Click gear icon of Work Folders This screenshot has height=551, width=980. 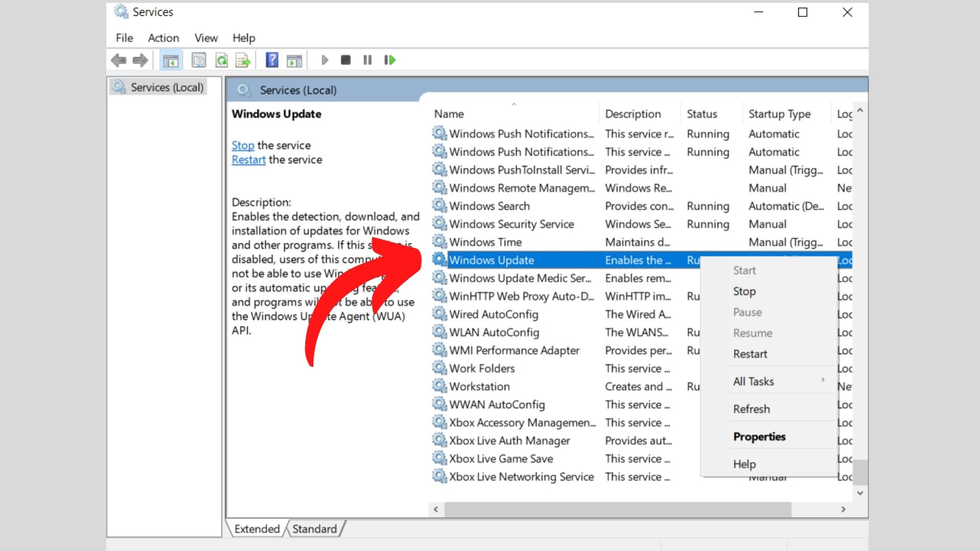click(439, 368)
